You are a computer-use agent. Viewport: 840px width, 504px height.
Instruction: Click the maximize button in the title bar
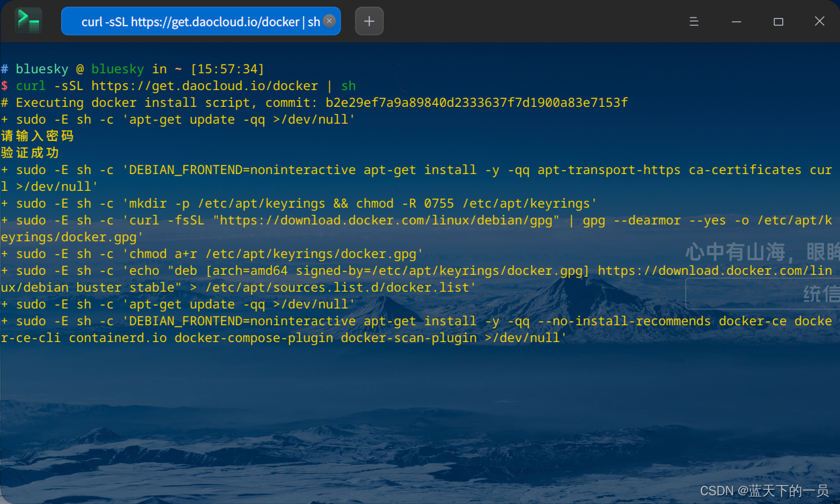tap(778, 21)
